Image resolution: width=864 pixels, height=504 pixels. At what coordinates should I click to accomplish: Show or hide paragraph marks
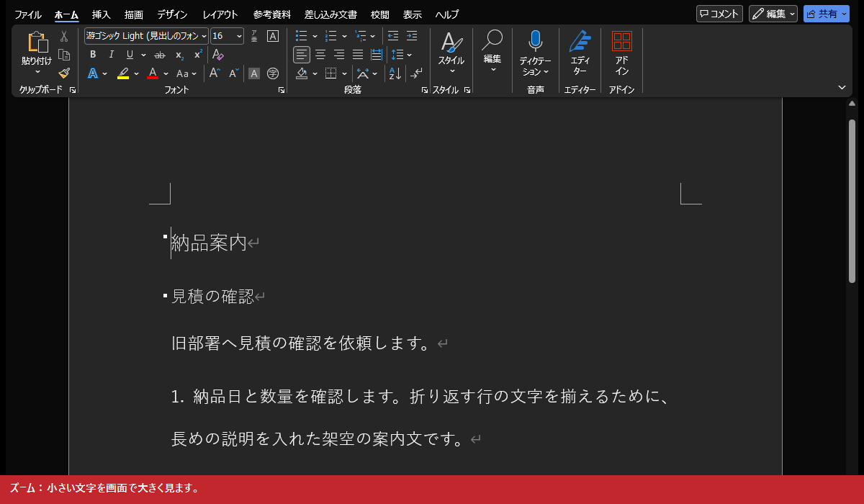coord(417,73)
